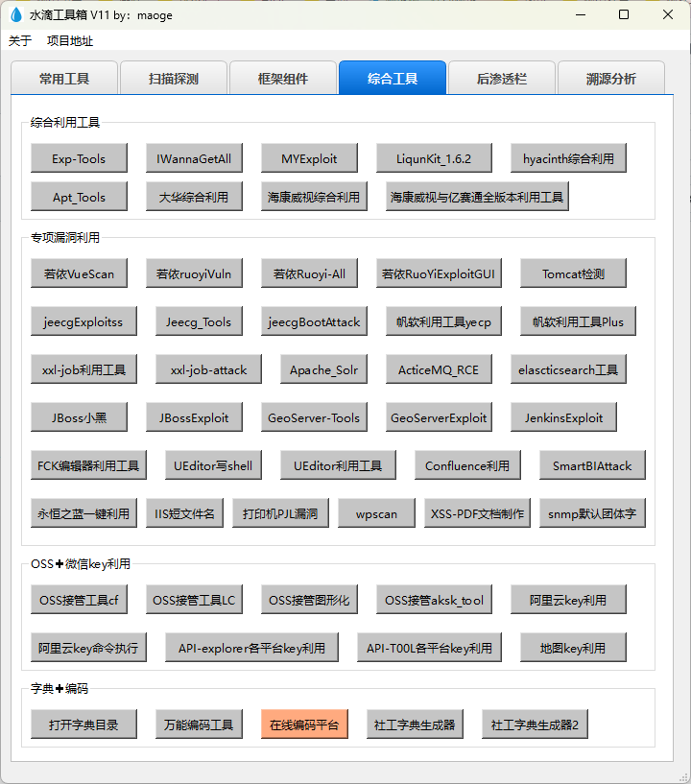This screenshot has height=784, width=691.
Task: Launch SmartBIAttack
Action: (x=592, y=465)
